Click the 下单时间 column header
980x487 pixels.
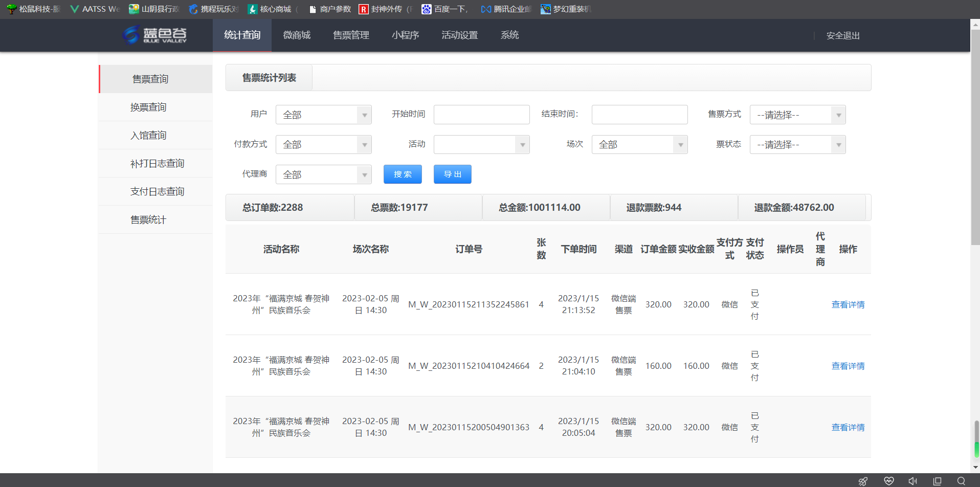click(x=578, y=249)
